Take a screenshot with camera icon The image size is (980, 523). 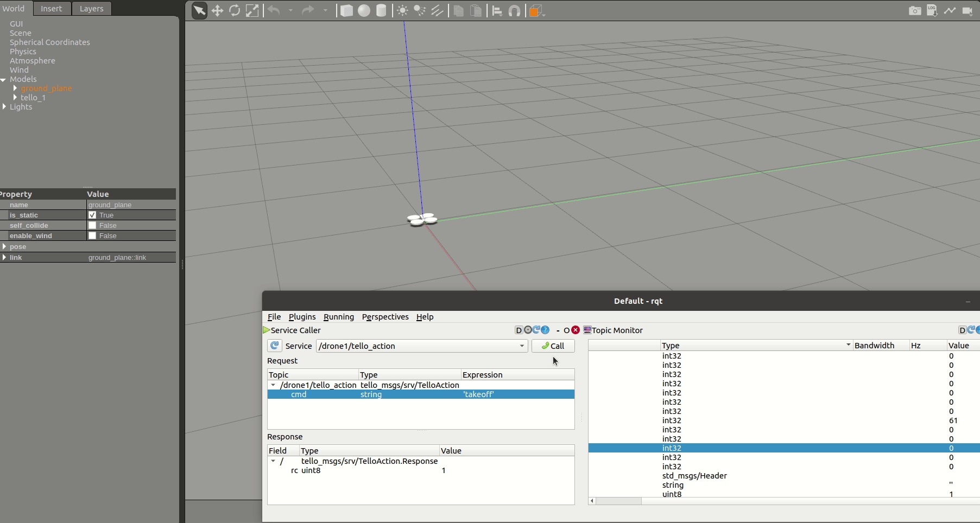click(915, 11)
